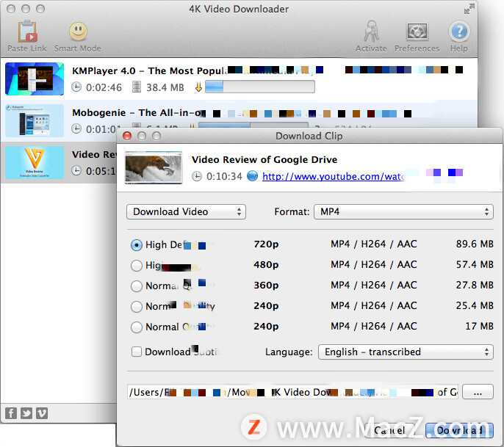Open the Download Video action dropdown
504x447 pixels.
pos(186,212)
